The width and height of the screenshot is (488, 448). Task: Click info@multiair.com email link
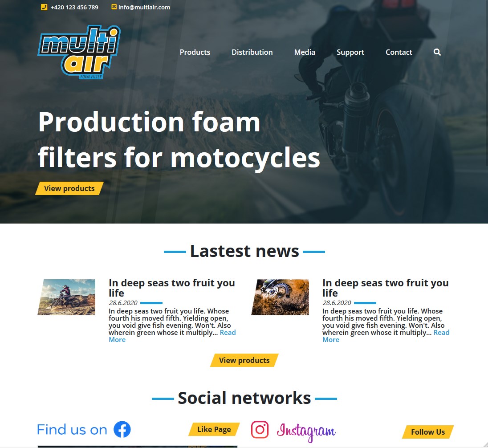point(144,7)
